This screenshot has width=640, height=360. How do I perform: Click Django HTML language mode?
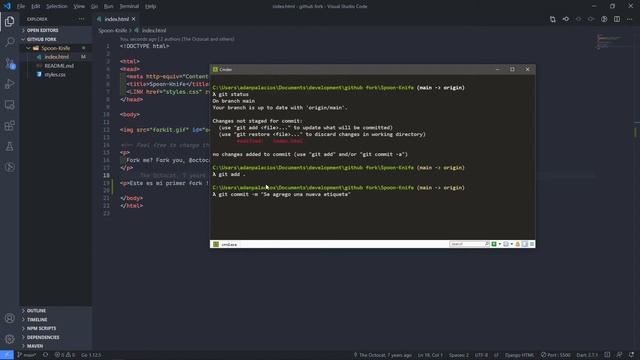519,355
